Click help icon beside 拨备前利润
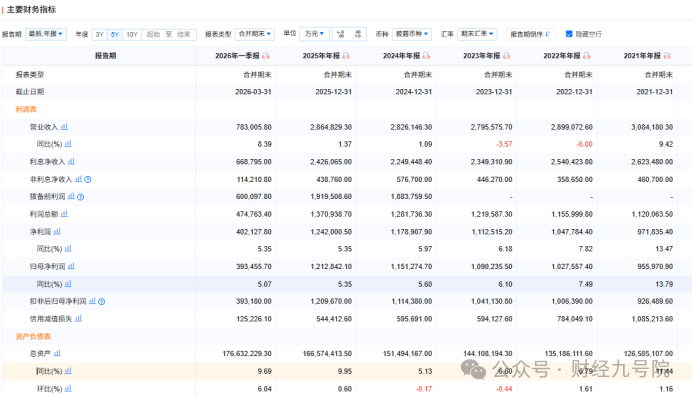The width and height of the screenshot is (692, 397). 80,197
